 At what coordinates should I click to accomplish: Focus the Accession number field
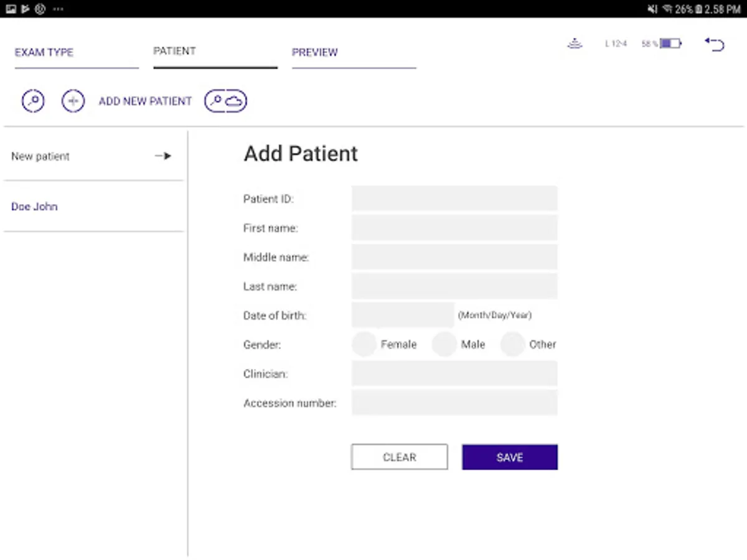[x=454, y=403]
